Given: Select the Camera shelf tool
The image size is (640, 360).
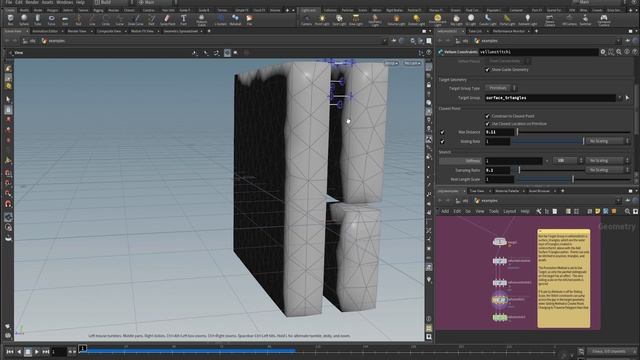Looking at the screenshot, I should [306, 20].
